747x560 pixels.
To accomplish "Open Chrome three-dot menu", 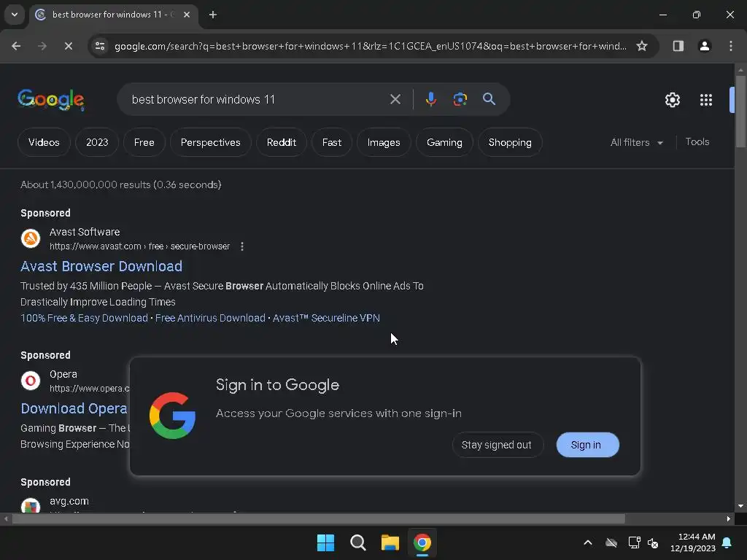I will [731, 46].
